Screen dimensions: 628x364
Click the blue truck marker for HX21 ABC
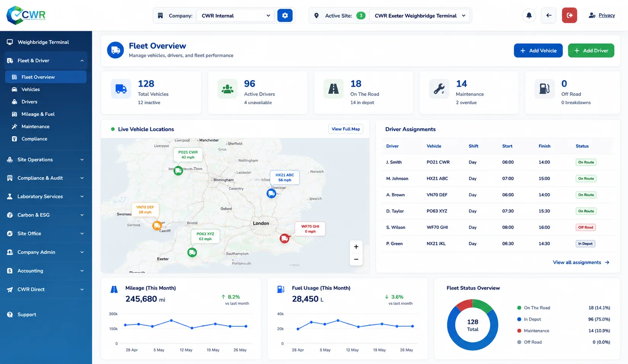pyautogui.click(x=271, y=194)
